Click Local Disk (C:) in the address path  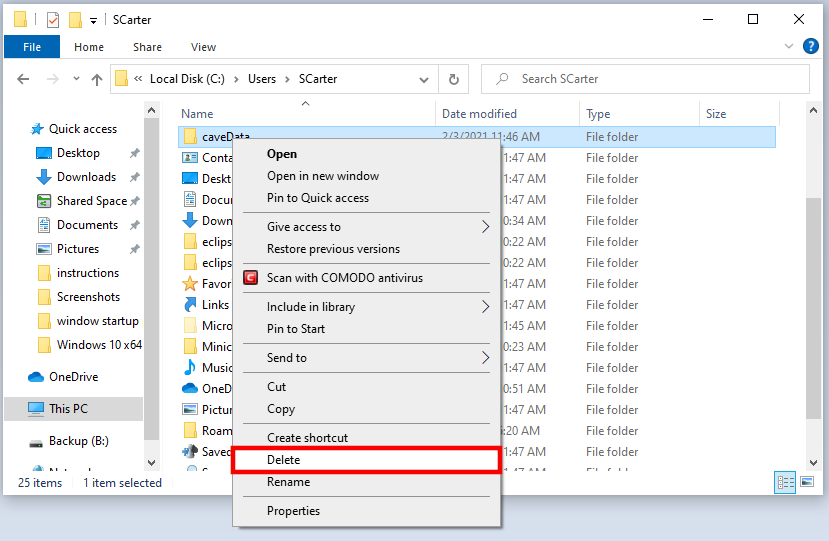point(187,79)
